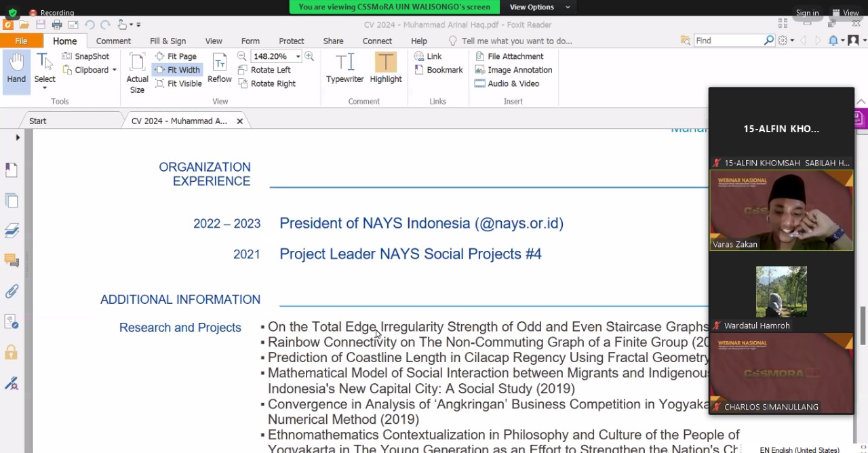Click the Find search field

click(728, 41)
